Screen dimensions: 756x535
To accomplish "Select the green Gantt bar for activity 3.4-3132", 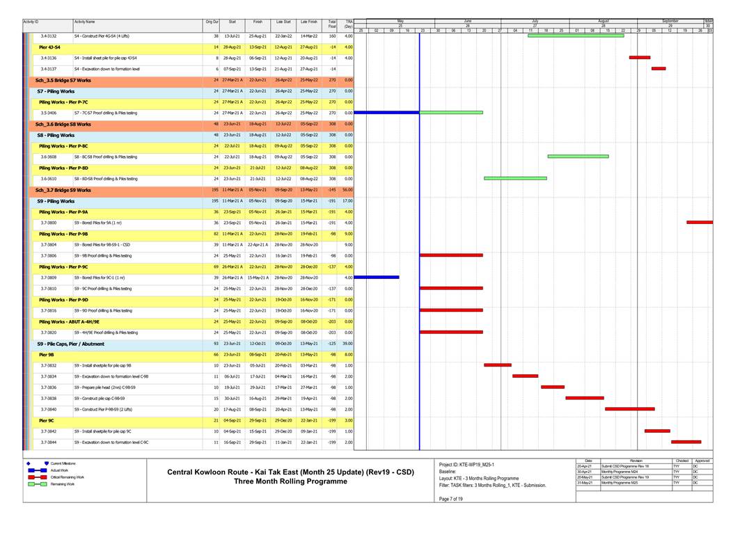I will (575, 35).
